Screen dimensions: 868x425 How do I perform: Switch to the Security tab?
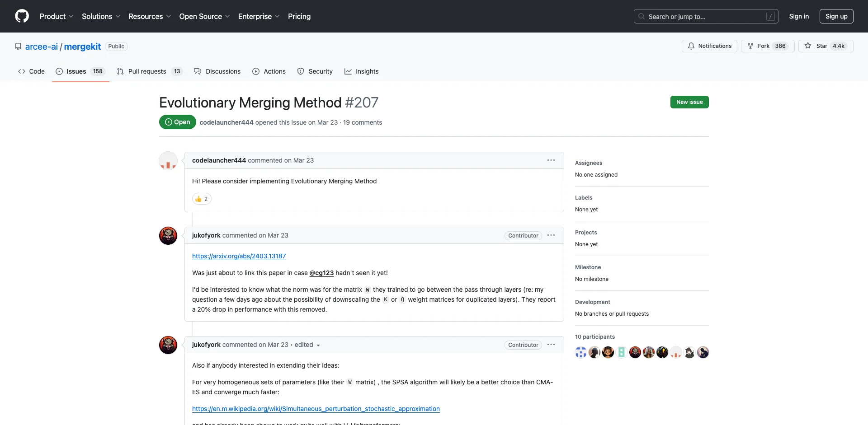pyautogui.click(x=315, y=71)
